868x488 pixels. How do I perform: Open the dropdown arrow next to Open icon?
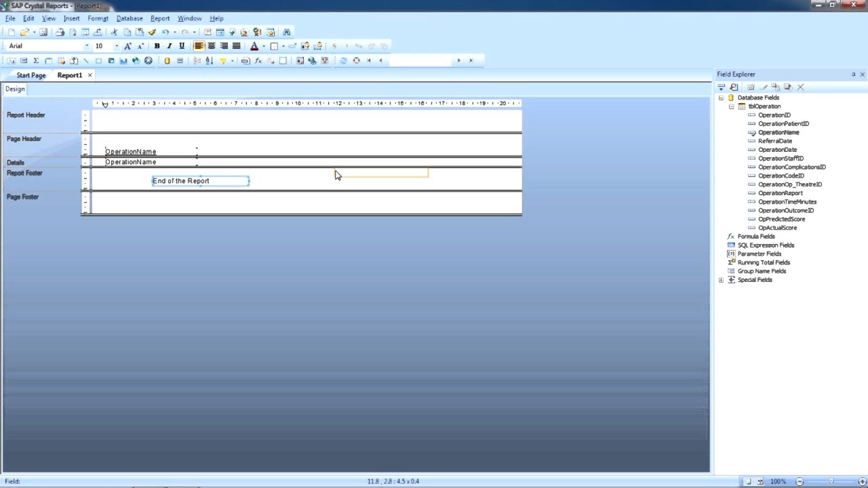34,32
